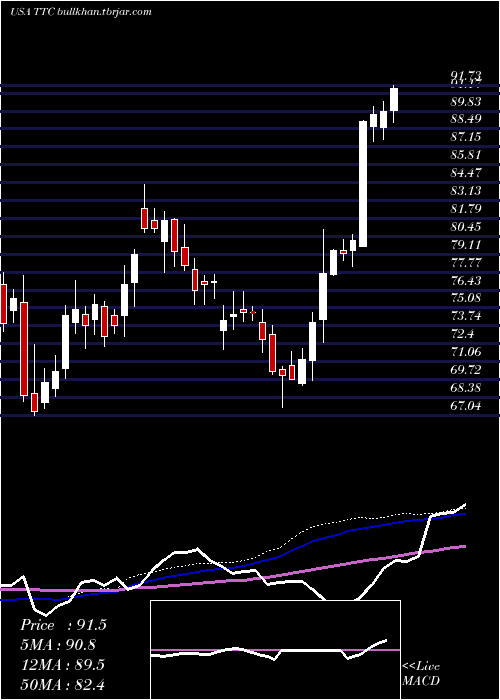Click the 'Price : 91.5' readout

pyautogui.click(x=63, y=625)
